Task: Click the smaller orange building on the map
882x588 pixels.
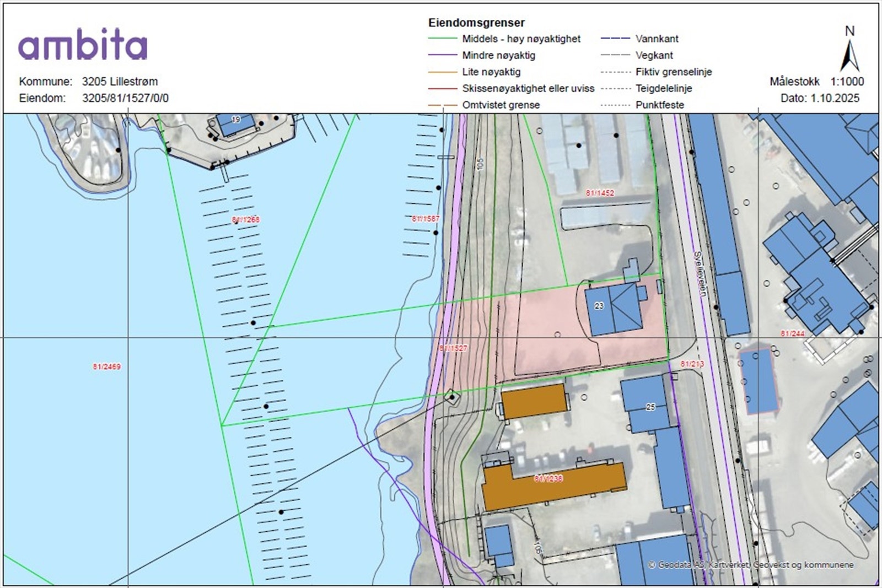Action: click(534, 401)
